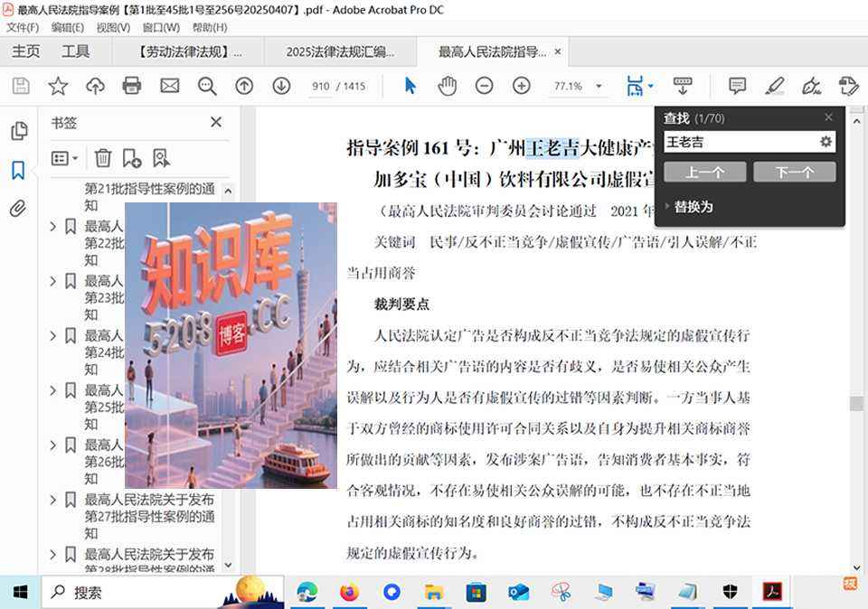Viewport: 868px width, 609px height.
Task: Click the page number 910 field
Action: 320,86
